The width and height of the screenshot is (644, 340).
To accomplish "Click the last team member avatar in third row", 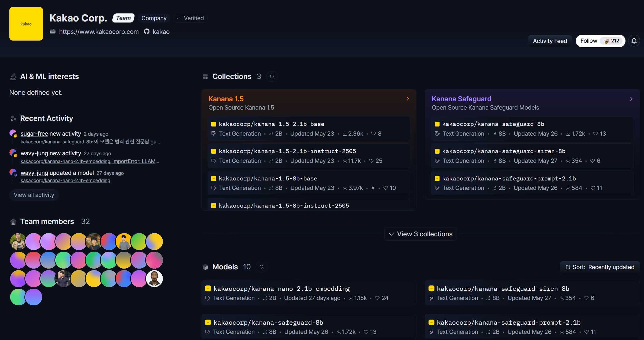I will [x=154, y=278].
